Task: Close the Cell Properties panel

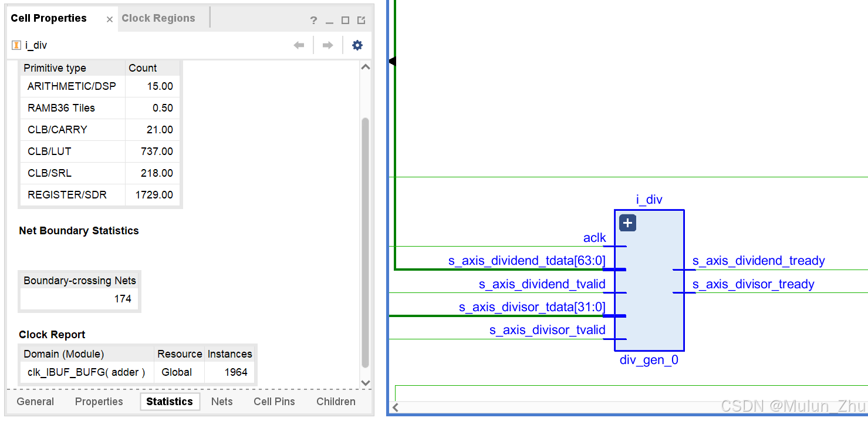Action: [109, 18]
